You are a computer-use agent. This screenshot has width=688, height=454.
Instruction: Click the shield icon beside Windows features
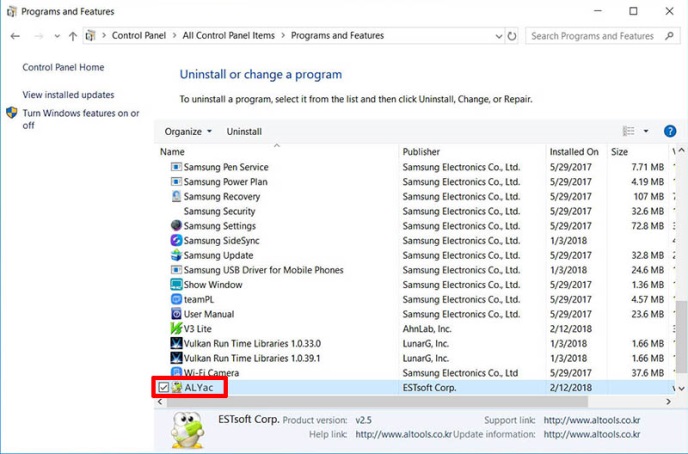pyautogui.click(x=12, y=113)
